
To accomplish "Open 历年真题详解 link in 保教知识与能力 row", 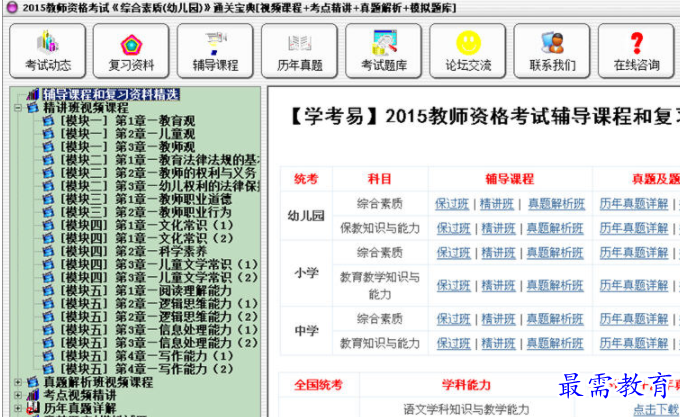I will click(634, 228).
